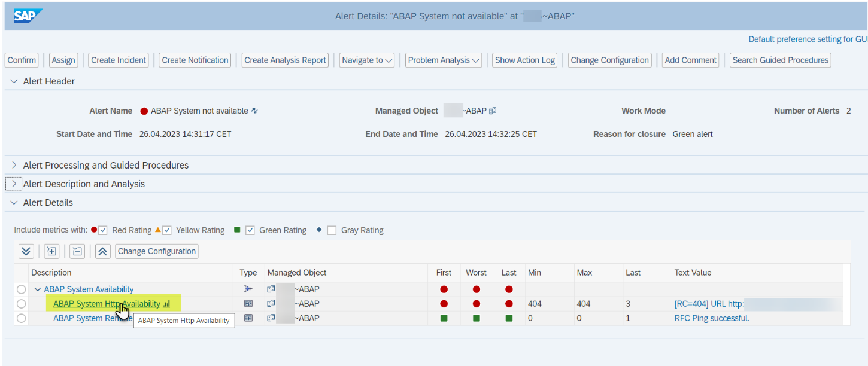Click Last rating icon in ABAP System Availability row
Screen dimensions: 868x366
[x=509, y=289]
